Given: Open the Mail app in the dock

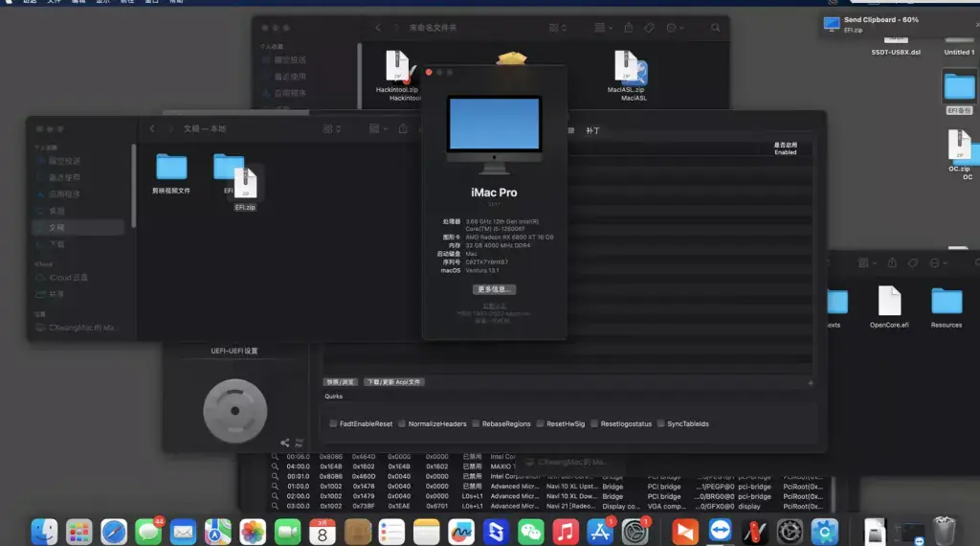Looking at the screenshot, I should [183, 533].
